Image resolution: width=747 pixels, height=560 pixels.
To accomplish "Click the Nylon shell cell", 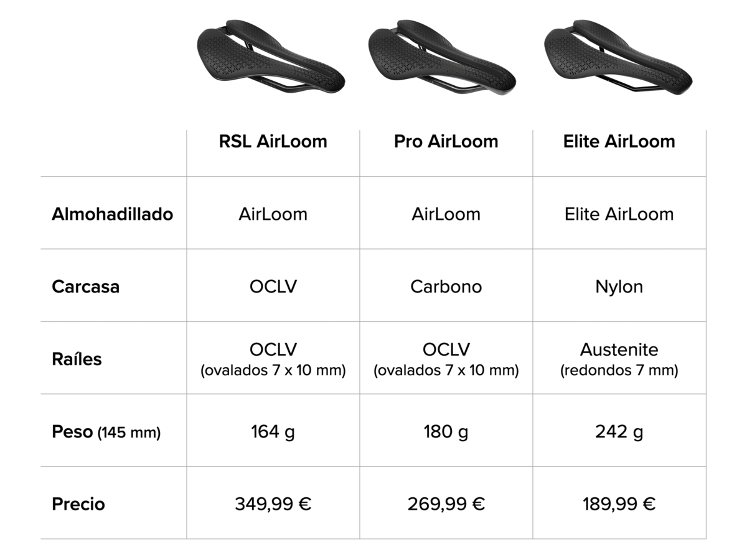I will tap(619, 287).
